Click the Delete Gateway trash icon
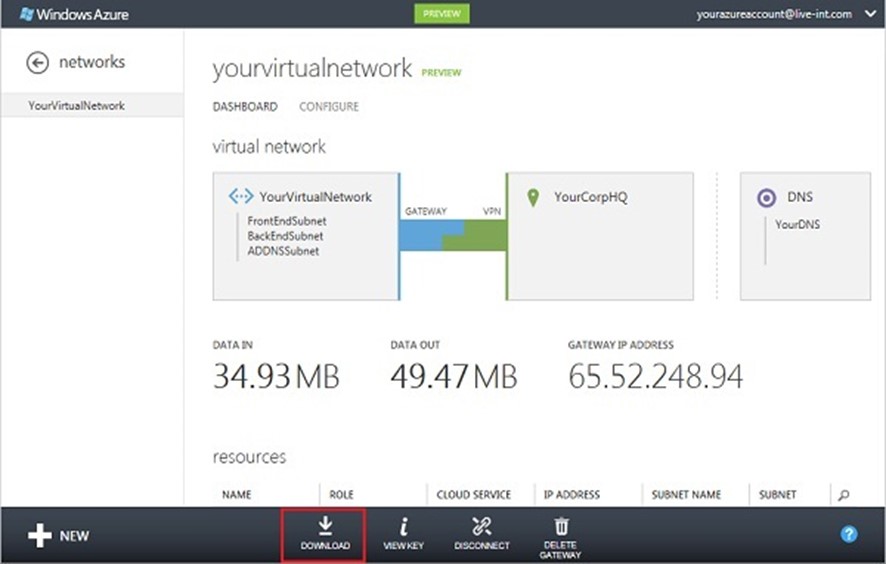Screen dimensions: 886x564 point(561,526)
